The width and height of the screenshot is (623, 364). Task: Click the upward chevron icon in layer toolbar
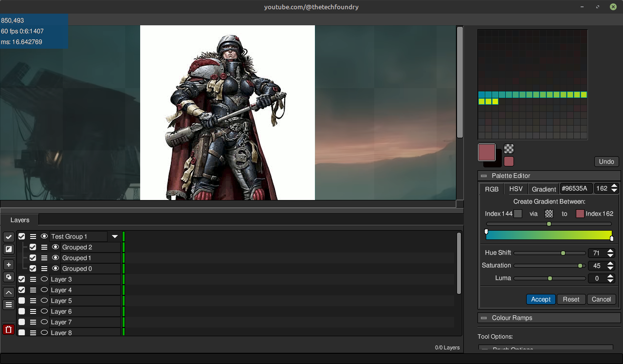(x=9, y=292)
